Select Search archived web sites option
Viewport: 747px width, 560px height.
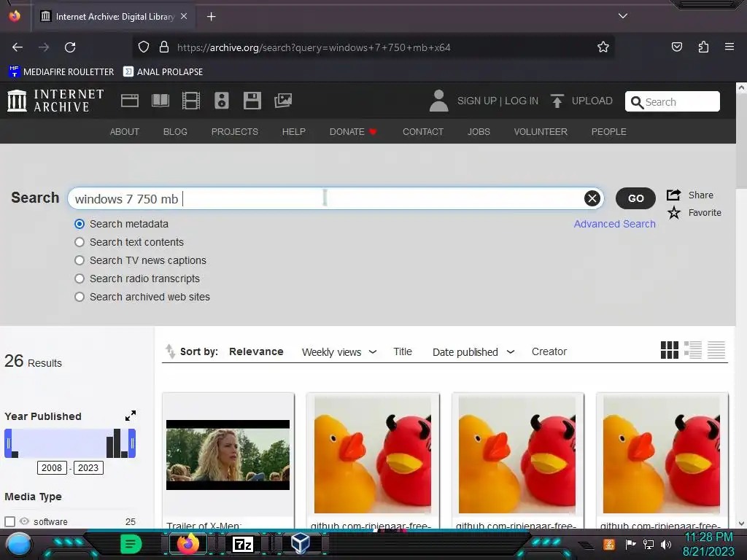click(x=80, y=297)
